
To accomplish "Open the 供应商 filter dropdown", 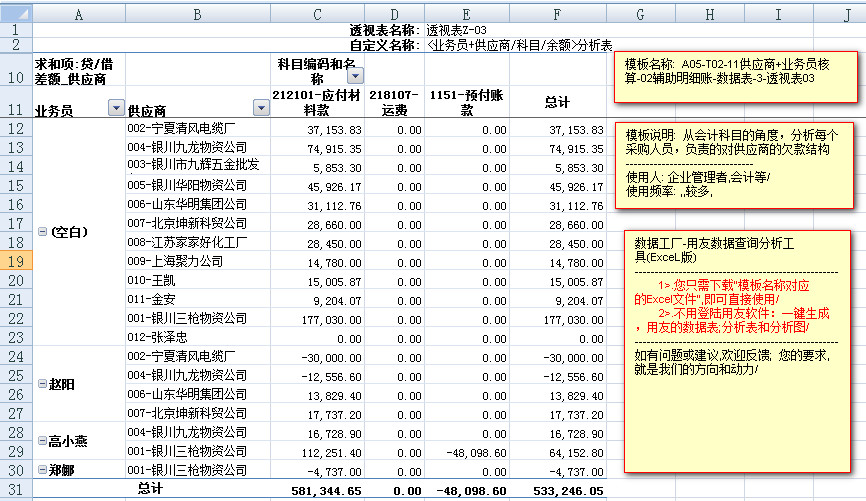I will [x=262, y=109].
